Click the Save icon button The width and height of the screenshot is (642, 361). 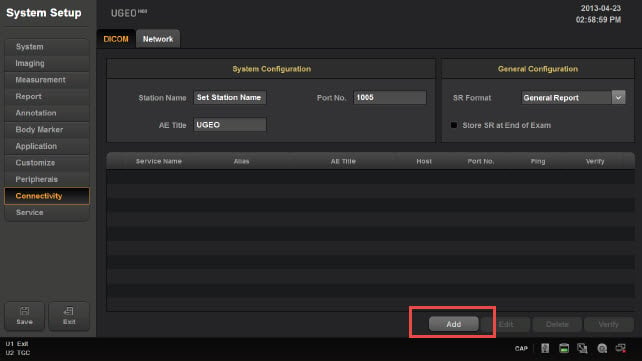click(x=25, y=316)
